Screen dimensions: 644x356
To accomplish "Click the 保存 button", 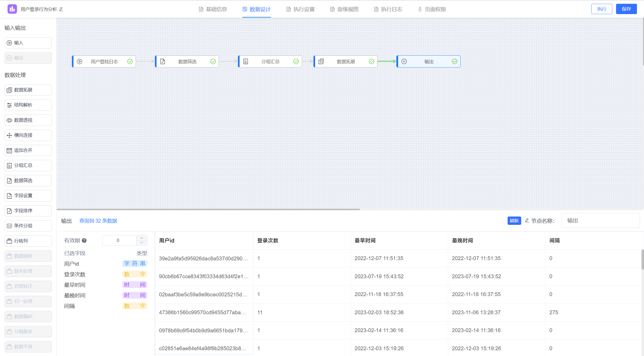I will 626,9.
